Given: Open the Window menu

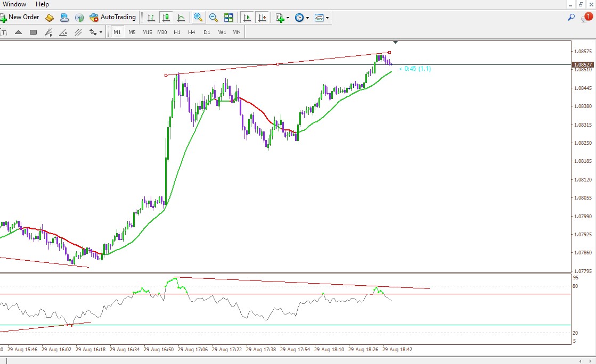Looking at the screenshot, I should point(14,4).
